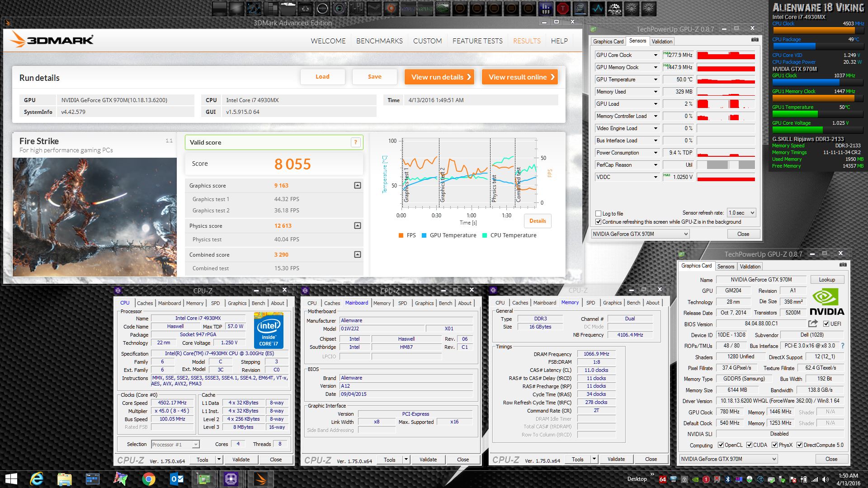Toggle the DirectCompute 5.0 checkbox

click(799, 445)
